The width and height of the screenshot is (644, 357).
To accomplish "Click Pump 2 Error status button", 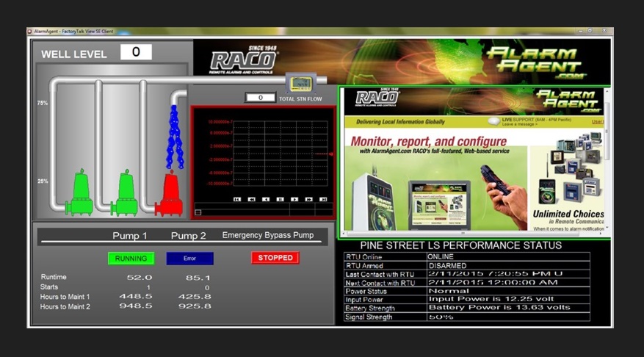I will (189, 259).
